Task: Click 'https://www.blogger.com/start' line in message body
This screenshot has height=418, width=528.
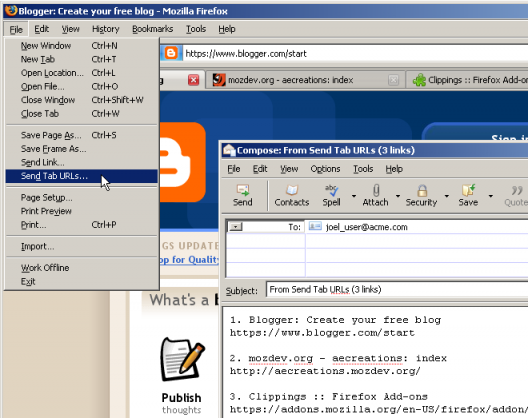Action: (x=322, y=333)
